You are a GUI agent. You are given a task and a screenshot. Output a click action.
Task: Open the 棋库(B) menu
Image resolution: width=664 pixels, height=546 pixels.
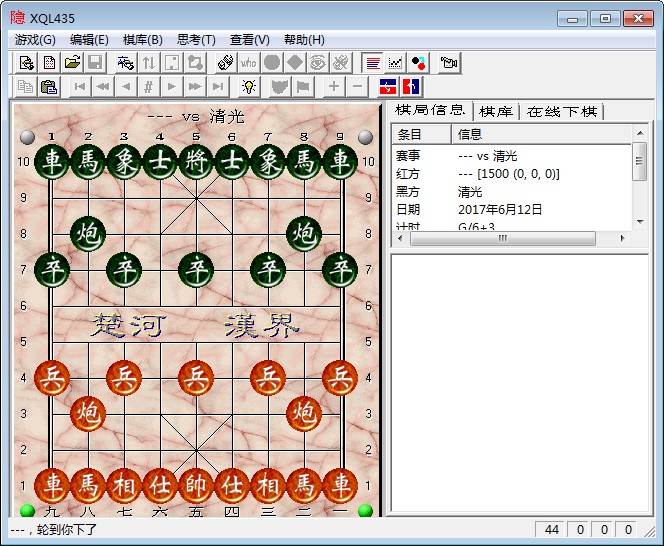(x=143, y=40)
